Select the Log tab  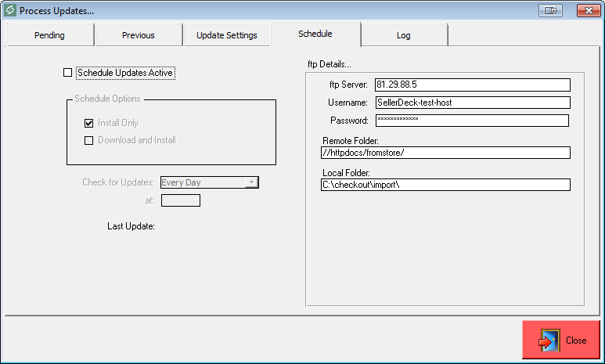click(x=403, y=35)
